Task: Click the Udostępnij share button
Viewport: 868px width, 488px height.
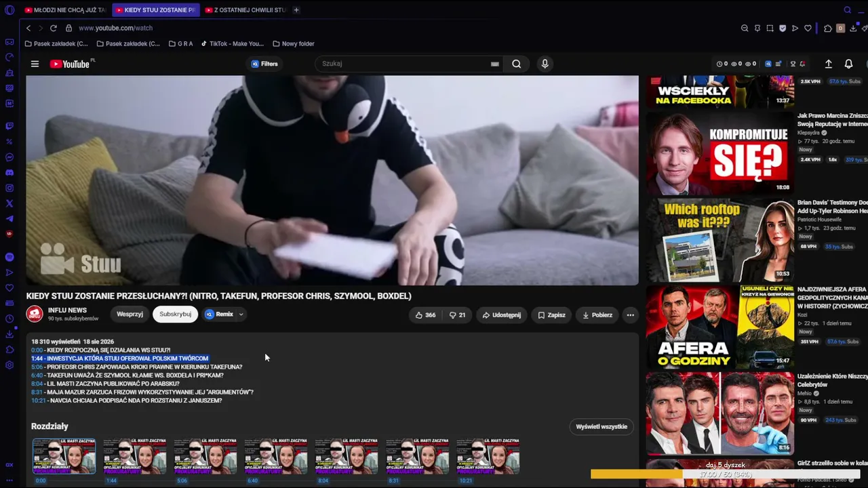Action: [x=502, y=315]
